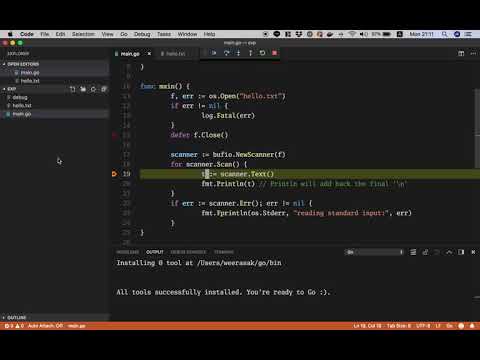The height and width of the screenshot is (360, 480).
Task: Click the output panel scrollbar
Action: [x=477, y=297]
